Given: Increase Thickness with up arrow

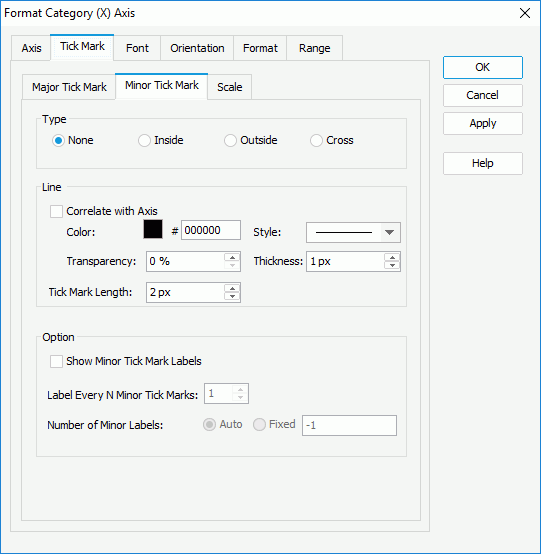Looking at the screenshot, I should pyautogui.click(x=392, y=257).
